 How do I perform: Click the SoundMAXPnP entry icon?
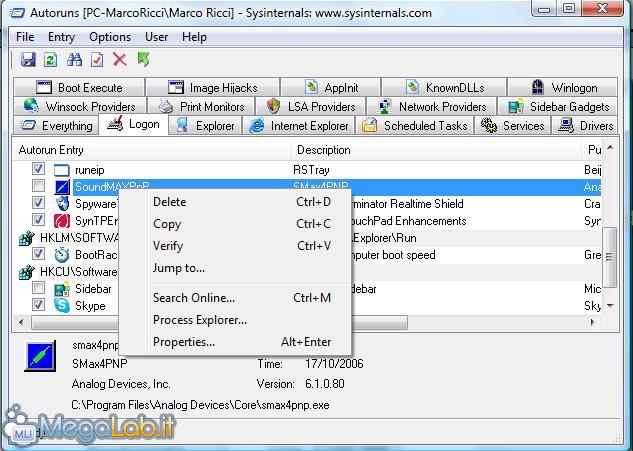pyautogui.click(x=62, y=187)
